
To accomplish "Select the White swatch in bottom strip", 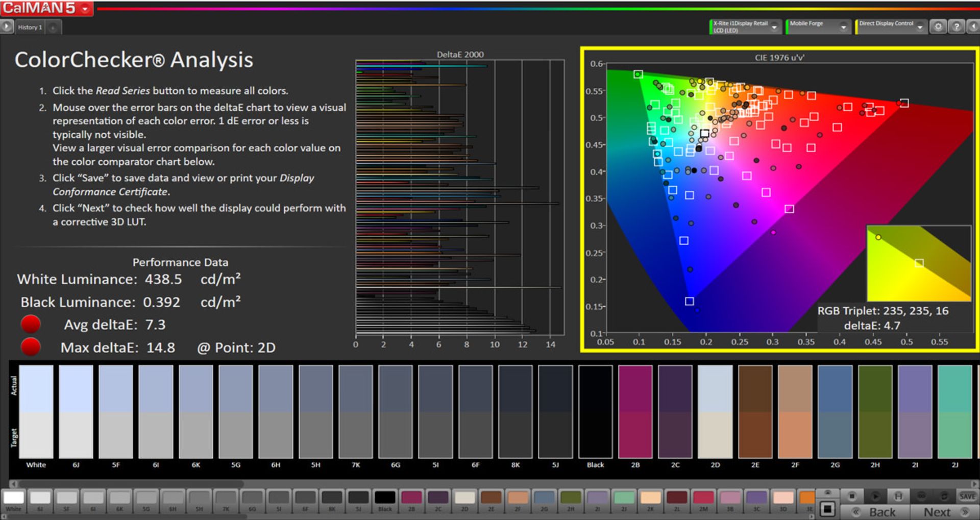I will click(13, 501).
